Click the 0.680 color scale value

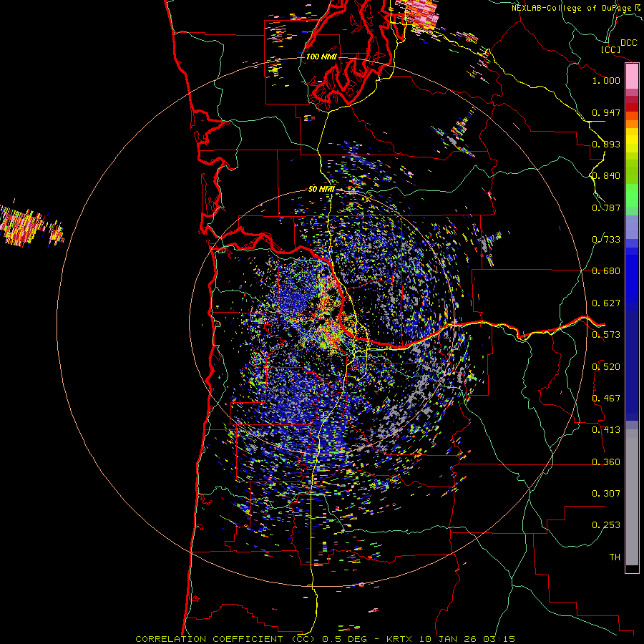pyautogui.click(x=606, y=271)
